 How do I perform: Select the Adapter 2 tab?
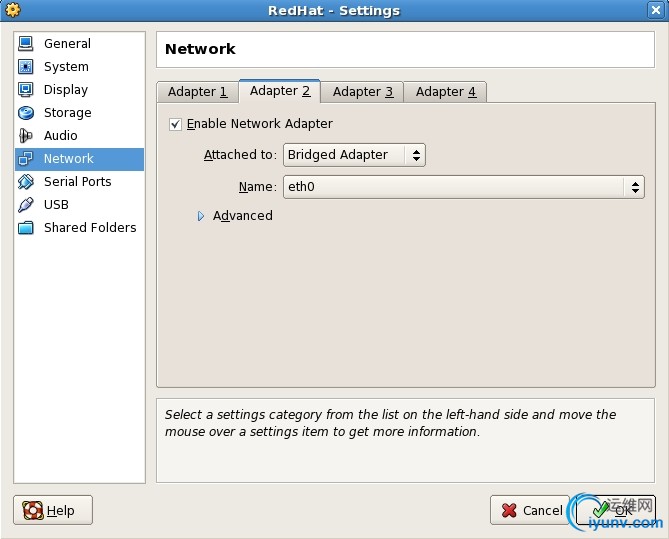280,91
